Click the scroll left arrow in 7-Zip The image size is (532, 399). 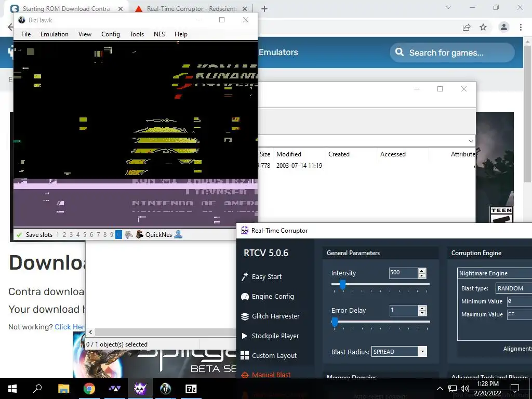[90, 332]
